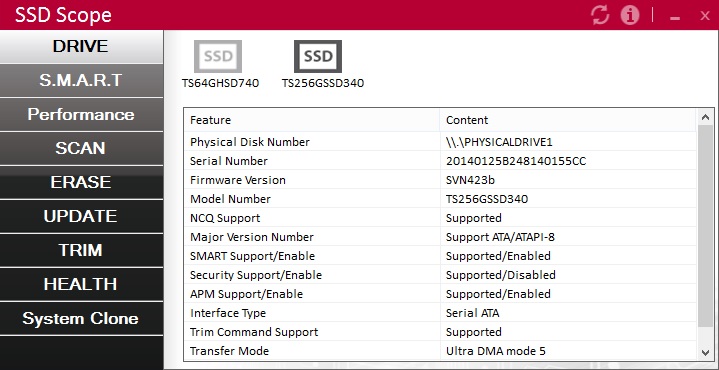Select the UPDATE menu item
719x370 pixels.
[81, 216]
